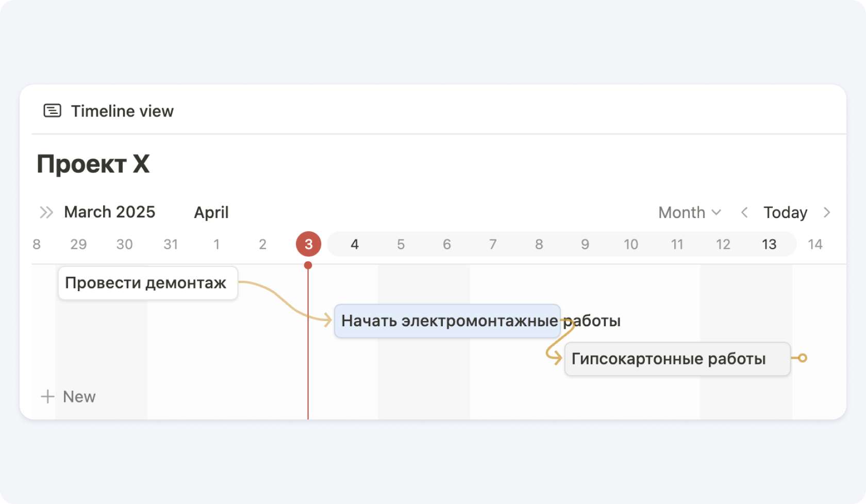Open the Начать электромонтажные работы task
The height and width of the screenshot is (504, 866).
pyautogui.click(x=447, y=321)
